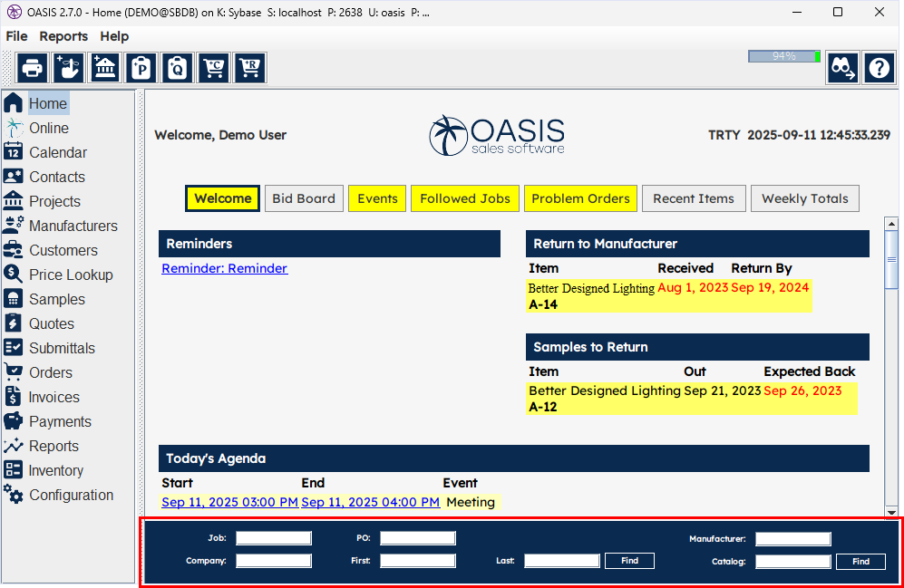The width and height of the screenshot is (904, 588).
Task: Click the Print icon in the toolbar
Action: (x=32, y=67)
